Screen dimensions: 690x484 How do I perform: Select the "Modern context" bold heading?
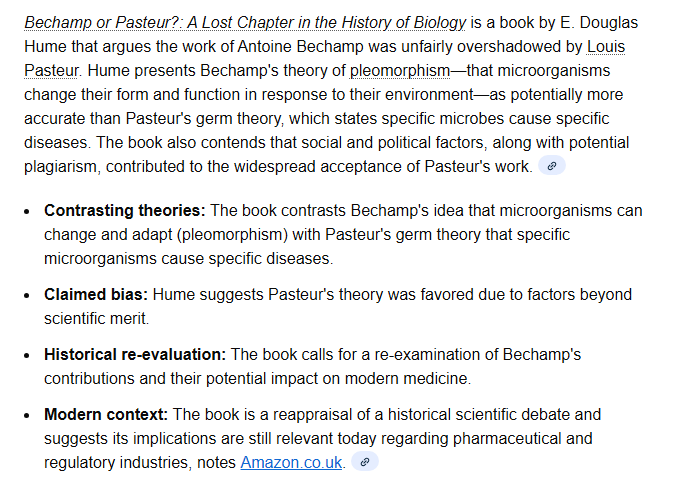[x=107, y=414]
